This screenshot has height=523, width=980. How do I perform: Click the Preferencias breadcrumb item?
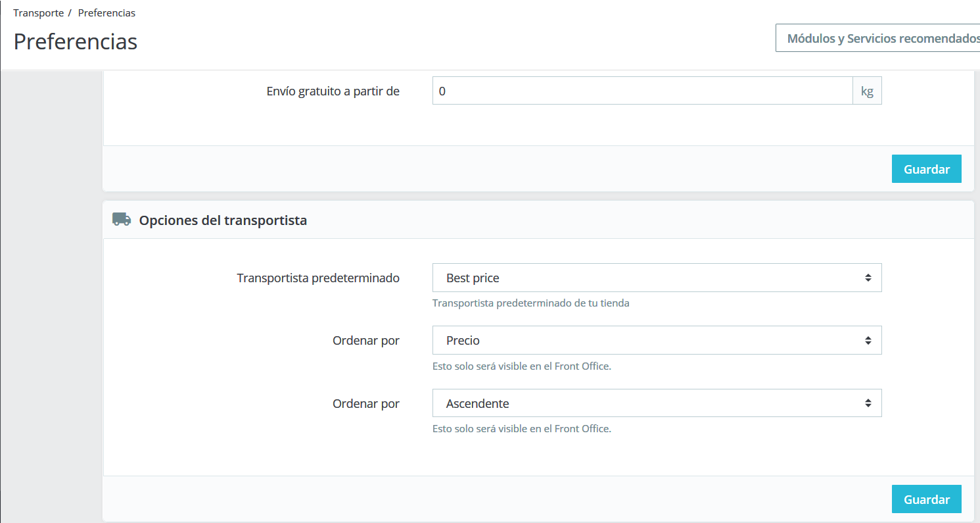pos(106,13)
